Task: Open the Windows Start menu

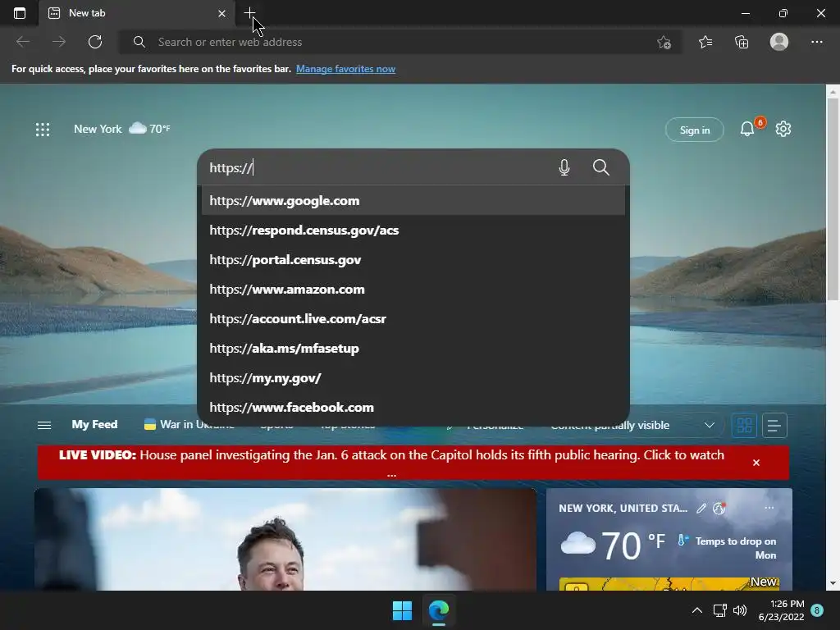Action: 402,610
